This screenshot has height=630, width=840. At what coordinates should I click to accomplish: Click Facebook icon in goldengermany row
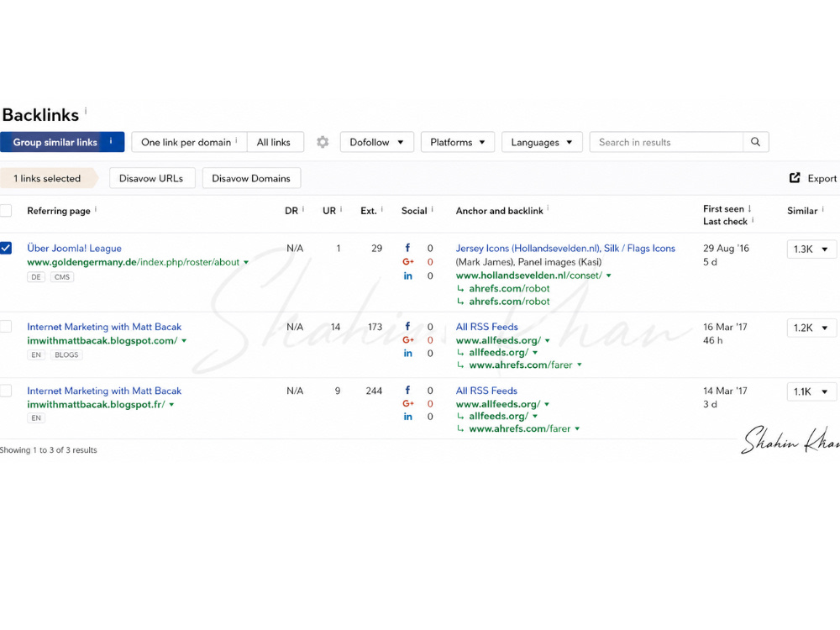[x=407, y=248]
